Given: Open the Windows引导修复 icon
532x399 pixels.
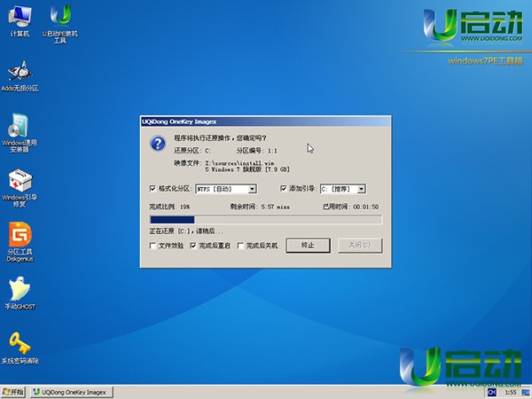Looking at the screenshot, I should pos(20,188).
